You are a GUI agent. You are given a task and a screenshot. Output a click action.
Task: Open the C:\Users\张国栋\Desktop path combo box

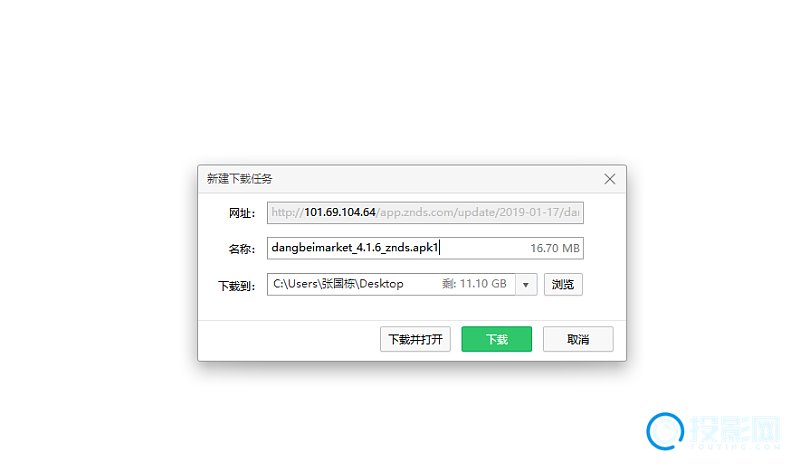(x=402, y=285)
